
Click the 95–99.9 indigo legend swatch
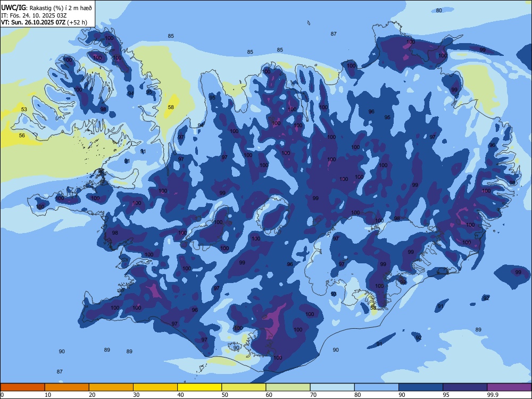[x=465, y=387]
